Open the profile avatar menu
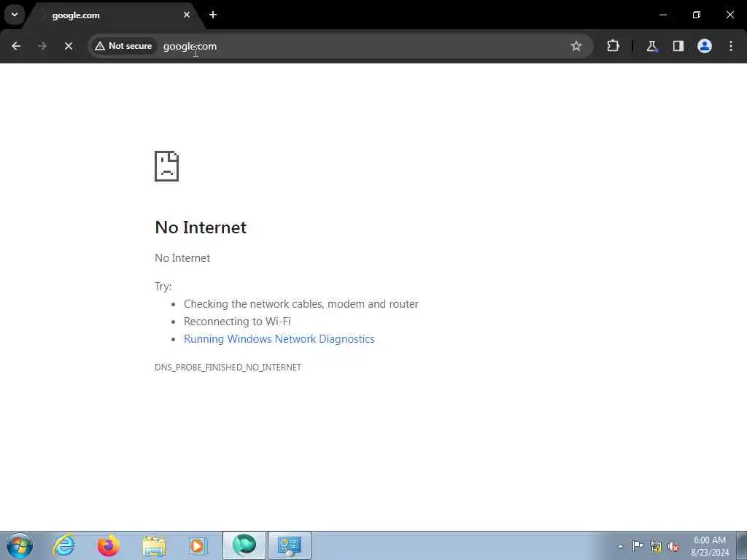Screen dimensions: 747x560 pos(705,46)
